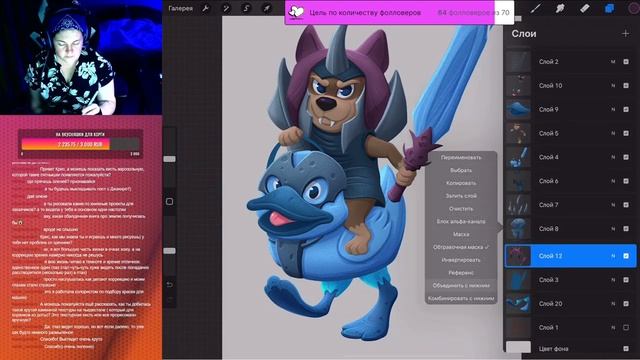Tap the Цвет фона color thumbnail
Image resolution: width=640 pixels, height=360 pixels.
click(x=518, y=348)
